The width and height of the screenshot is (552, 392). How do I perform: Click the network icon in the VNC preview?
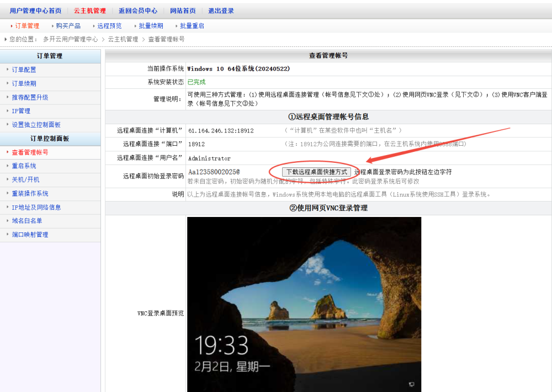pos(411,384)
